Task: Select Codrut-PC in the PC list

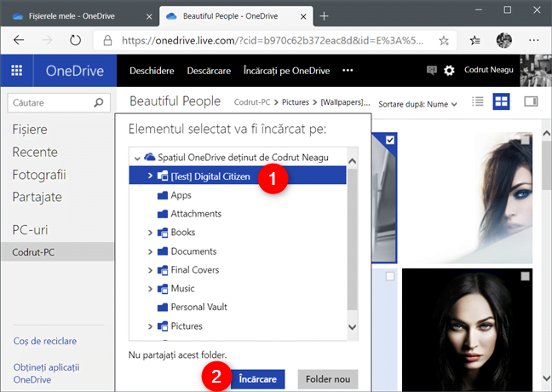Action: point(57,252)
